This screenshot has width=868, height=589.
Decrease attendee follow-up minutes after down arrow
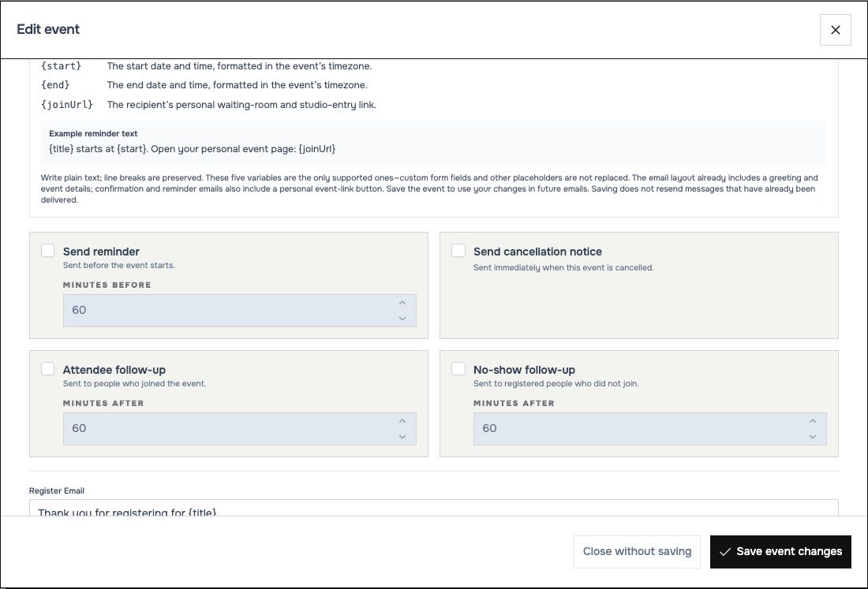tap(402, 437)
